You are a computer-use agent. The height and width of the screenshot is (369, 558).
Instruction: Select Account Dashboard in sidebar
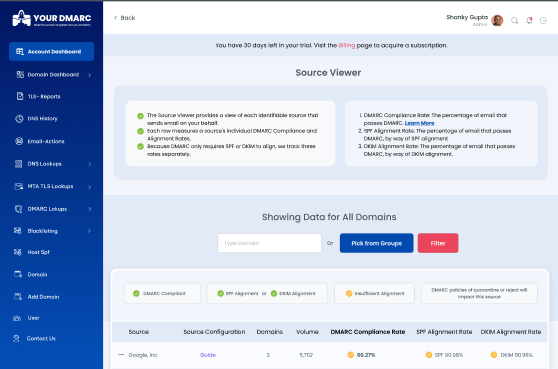click(51, 51)
